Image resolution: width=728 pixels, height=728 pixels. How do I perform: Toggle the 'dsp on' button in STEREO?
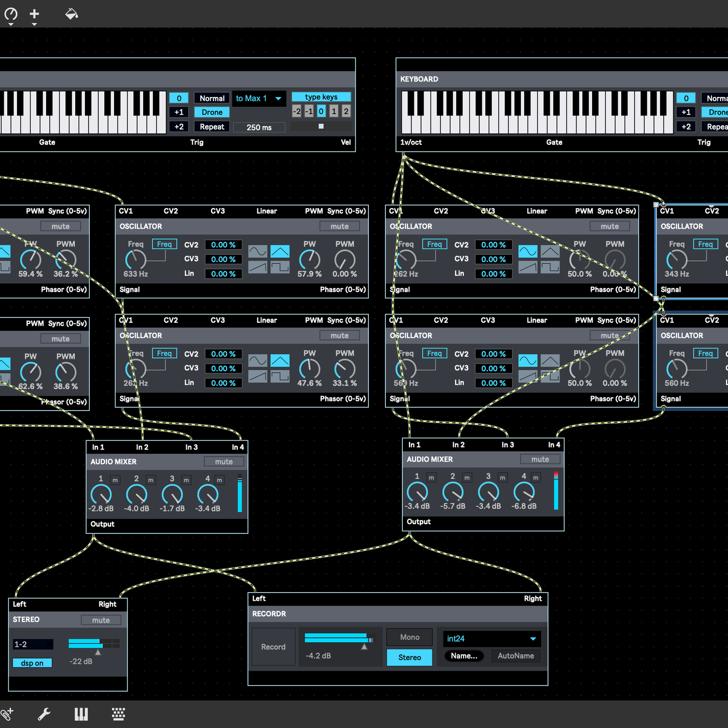pyautogui.click(x=33, y=663)
